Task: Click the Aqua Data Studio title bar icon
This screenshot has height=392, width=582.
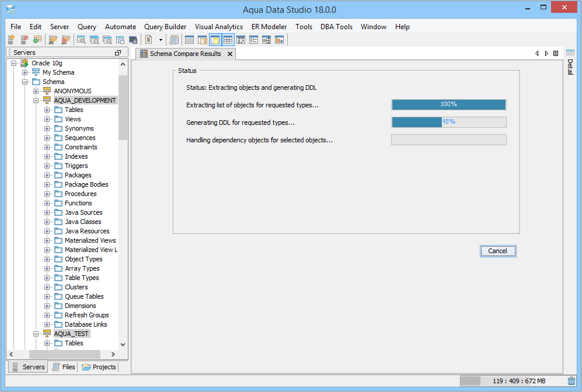Action: coord(11,9)
